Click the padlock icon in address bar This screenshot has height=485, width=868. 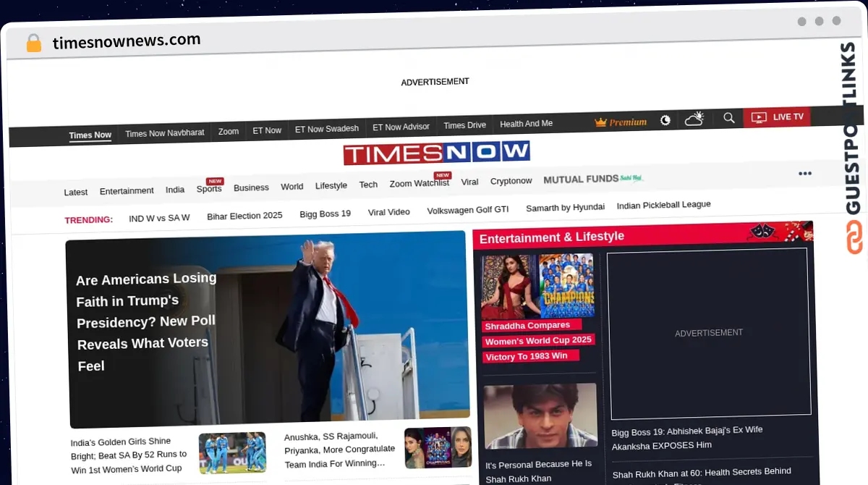[33, 43]
